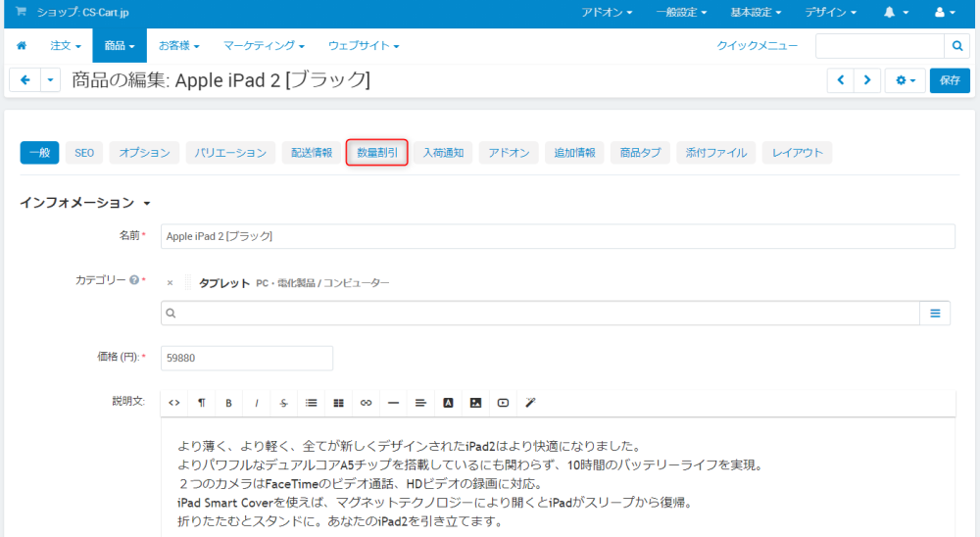The width and height of the screenshot is (980, 537).
Task: Open the レイアウト tab
Action: [x=798, y=153]
